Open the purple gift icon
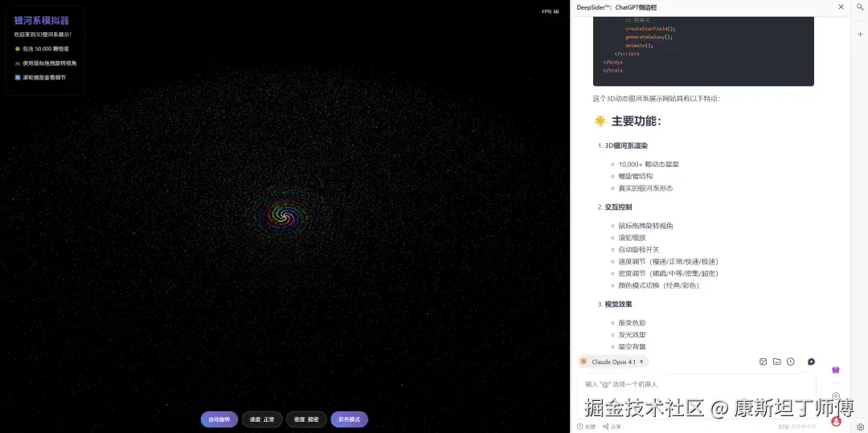Viewport: 868px width, 433px height. click(x=836, y=370)
